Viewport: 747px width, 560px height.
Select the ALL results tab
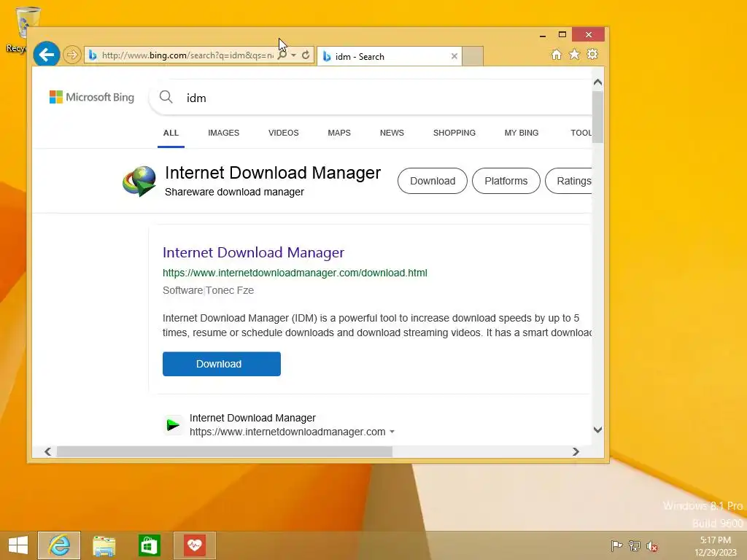171,133
